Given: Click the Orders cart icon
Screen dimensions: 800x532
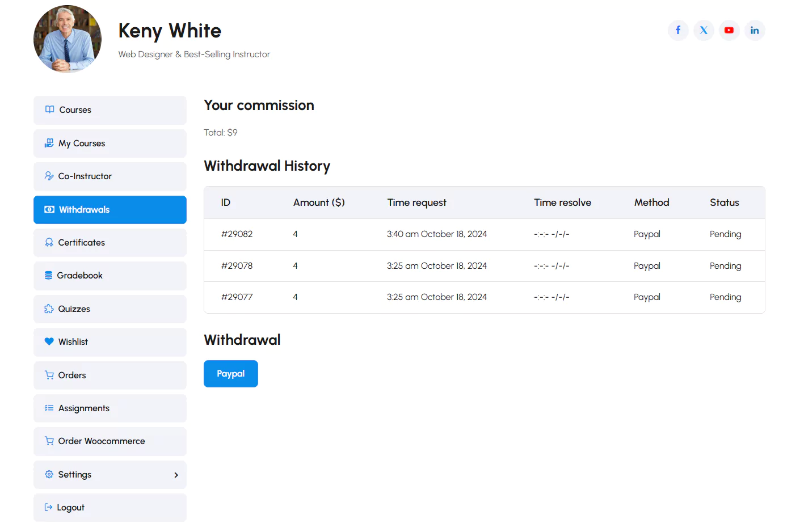Looking at the screenshot, I should 49,375.
